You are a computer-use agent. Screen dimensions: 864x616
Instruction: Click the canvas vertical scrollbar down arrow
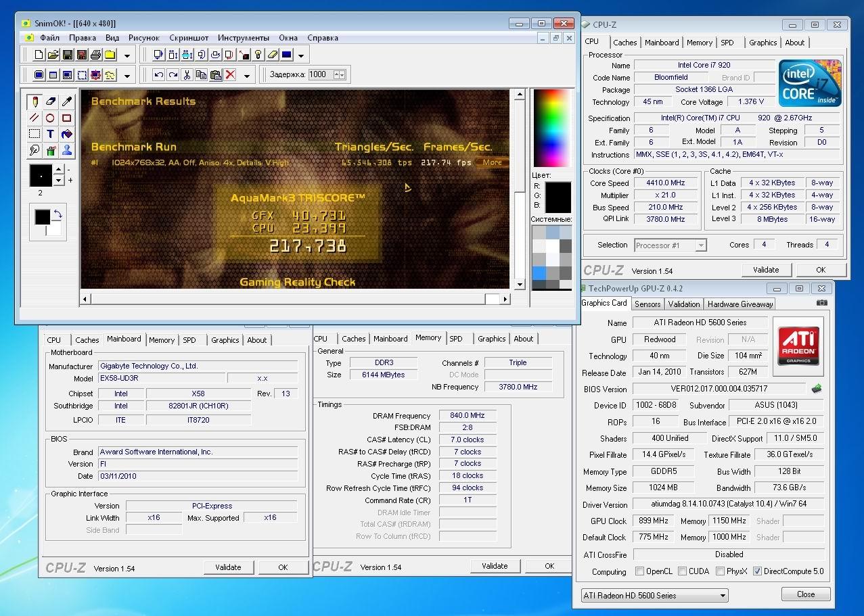point(520,285)
